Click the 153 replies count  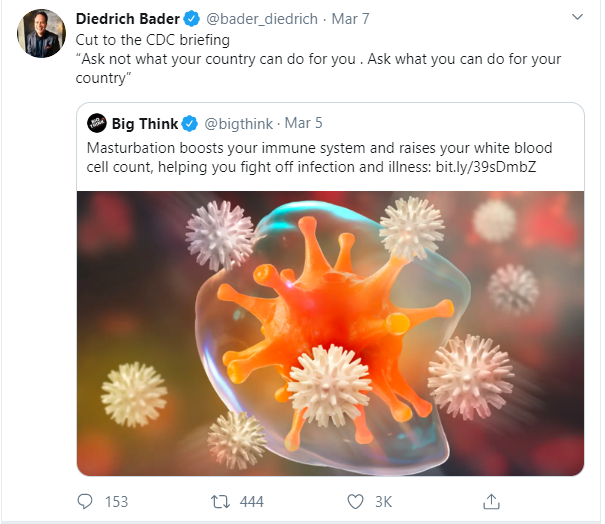click(x=117, y=502)
